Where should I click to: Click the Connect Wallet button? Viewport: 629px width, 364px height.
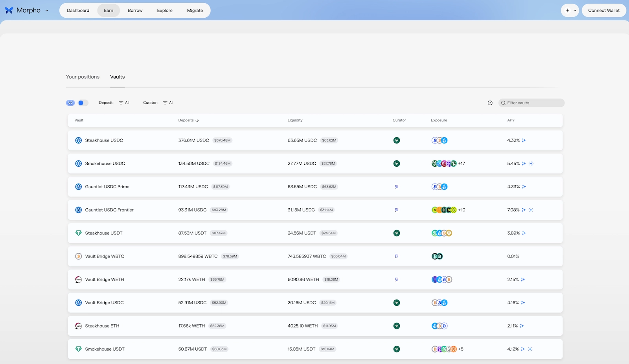tap(604, 10)
